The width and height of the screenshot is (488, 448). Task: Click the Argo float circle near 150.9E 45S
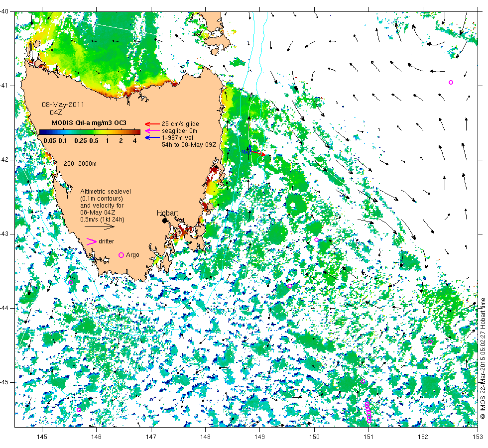[x=363, y=381]
